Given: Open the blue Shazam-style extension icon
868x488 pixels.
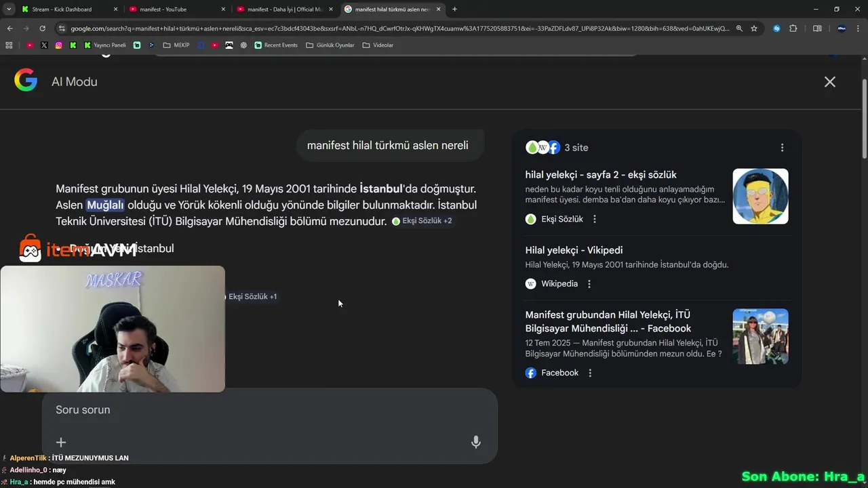Looking at the screenshot, I should (x=776, y=28).
